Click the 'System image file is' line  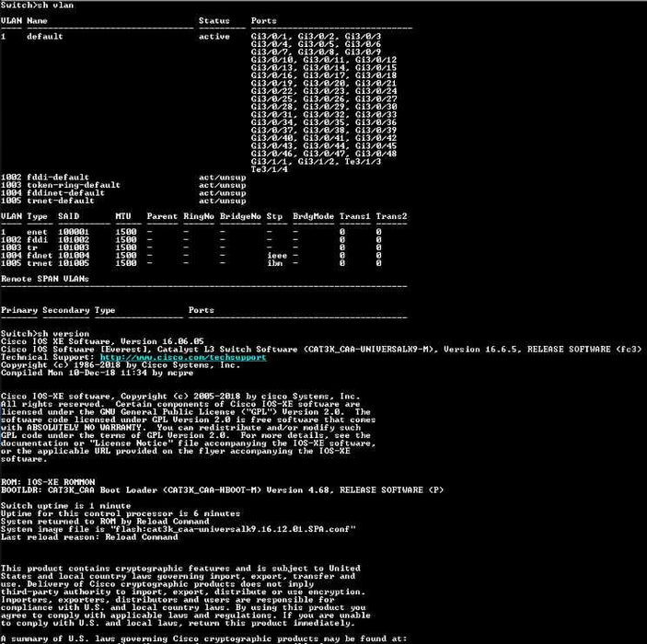point(178,529)
